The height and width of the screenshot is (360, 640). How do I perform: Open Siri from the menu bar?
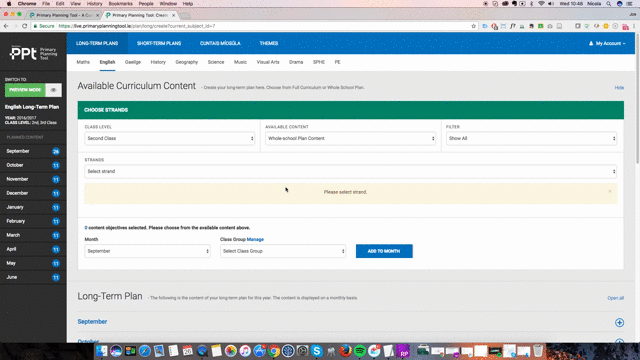click(x=619, y=4)
